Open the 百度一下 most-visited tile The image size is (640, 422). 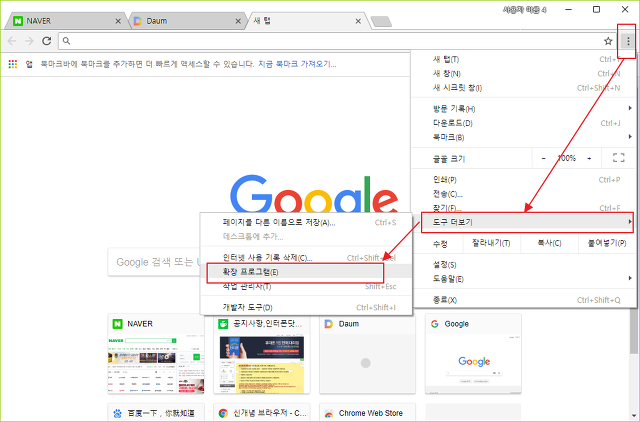point(156,413)
